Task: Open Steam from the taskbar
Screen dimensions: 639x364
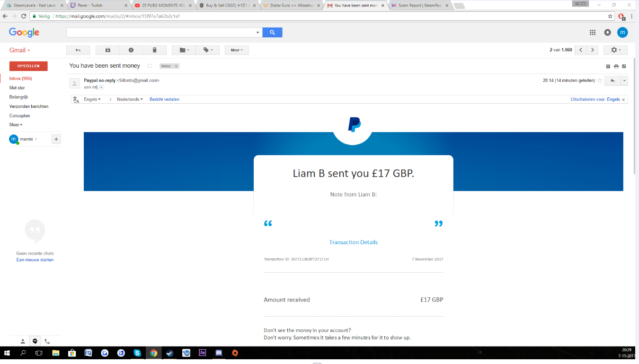Action: (170, 353)
